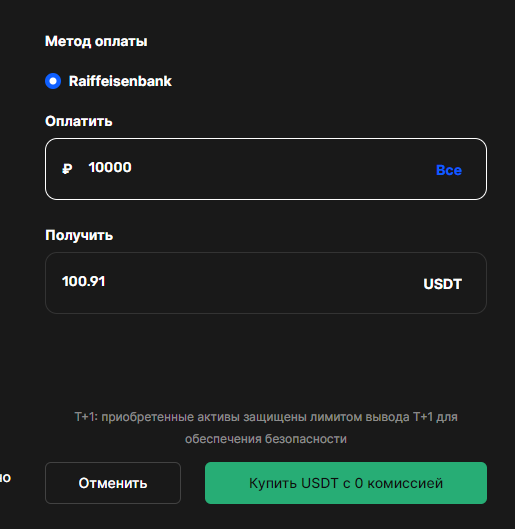Click the cut-off text at the left edge
Screen dimensions: 515x529
(x=5, y=477)
